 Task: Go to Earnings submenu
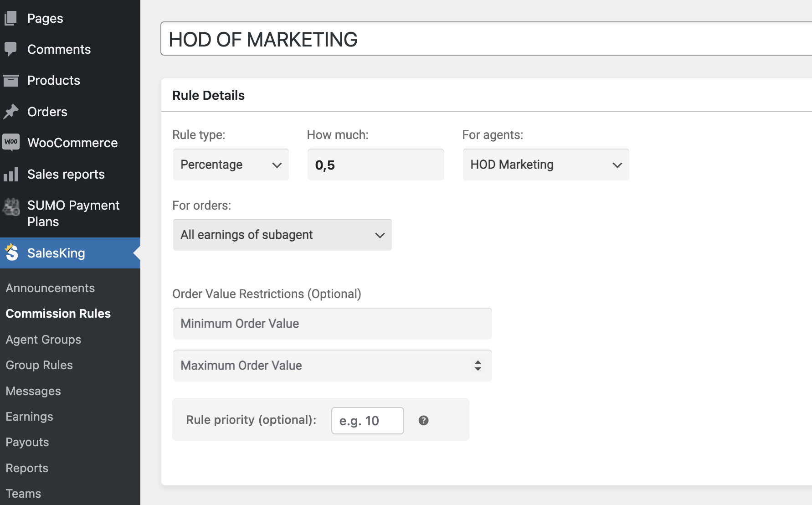tap(30, 417)
